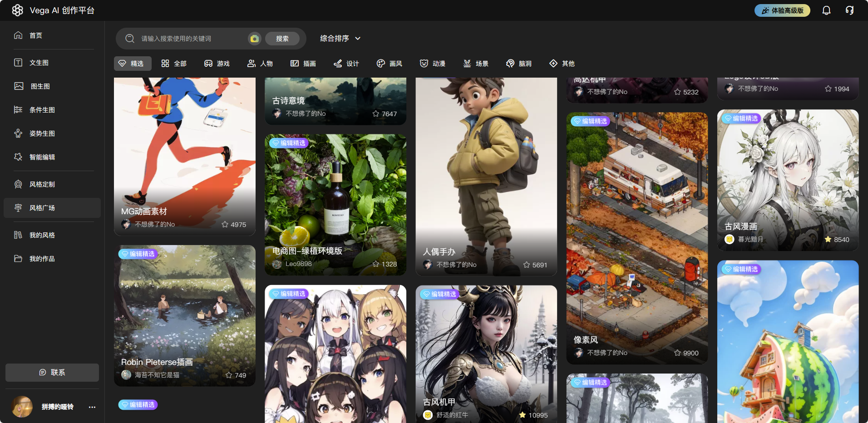Image resolution: width=868 pixels, height=423 pixels.
Task: Click 编辑精选 badge on 电商图 card
Action: point(289,143)
